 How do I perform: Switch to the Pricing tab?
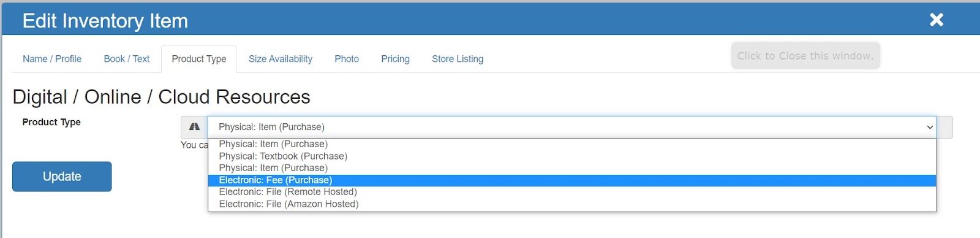pos(395,59)
